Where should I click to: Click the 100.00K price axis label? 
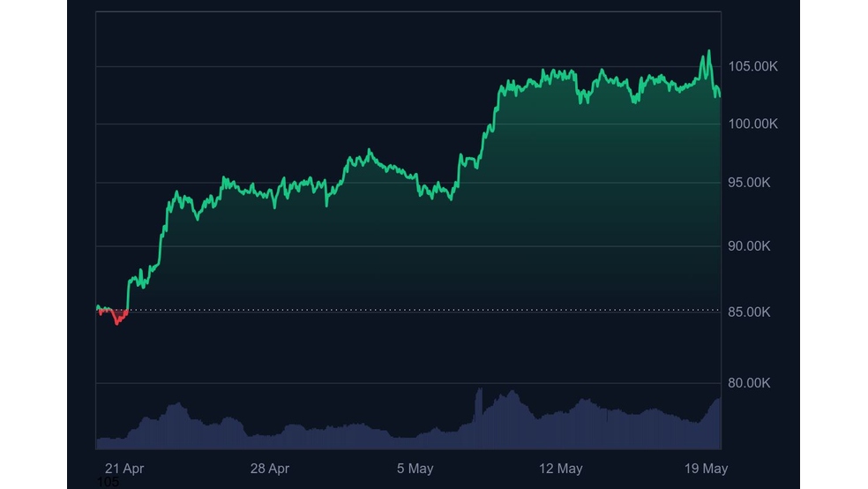click(752, 124)
